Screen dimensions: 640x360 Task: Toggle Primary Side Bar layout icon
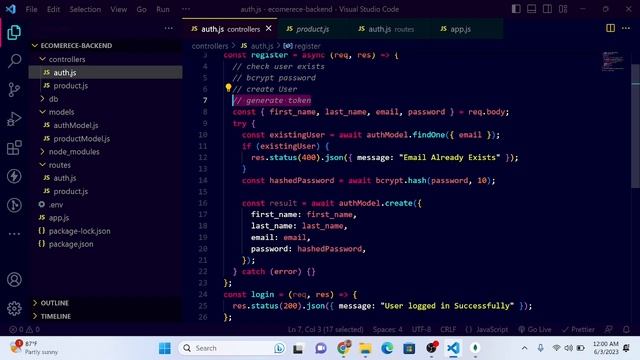tap(516, 9)
